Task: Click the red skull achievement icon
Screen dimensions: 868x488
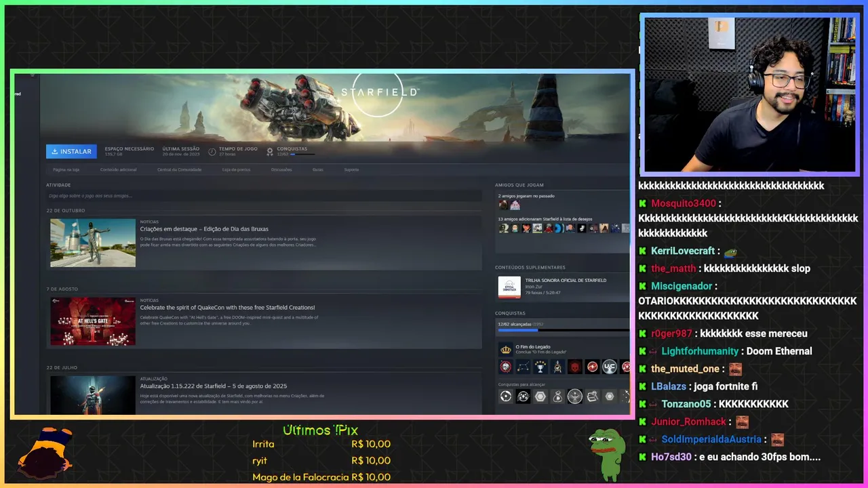Action: tap(575, 367)
